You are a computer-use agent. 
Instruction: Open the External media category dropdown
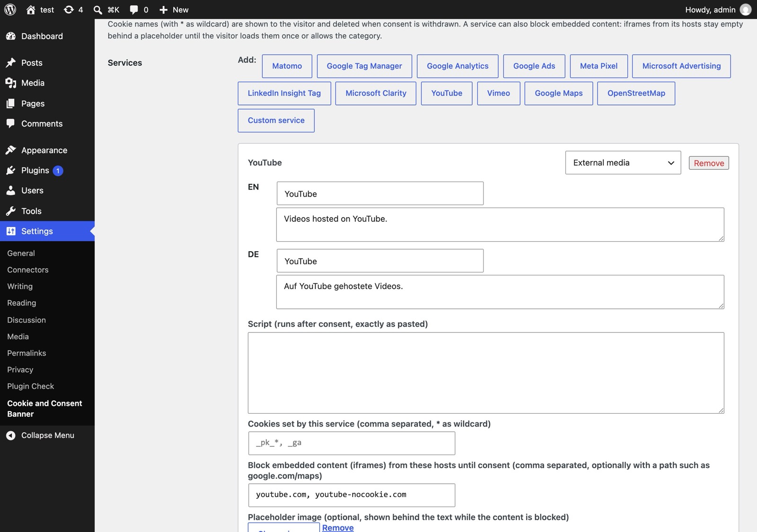click(623, 163)
